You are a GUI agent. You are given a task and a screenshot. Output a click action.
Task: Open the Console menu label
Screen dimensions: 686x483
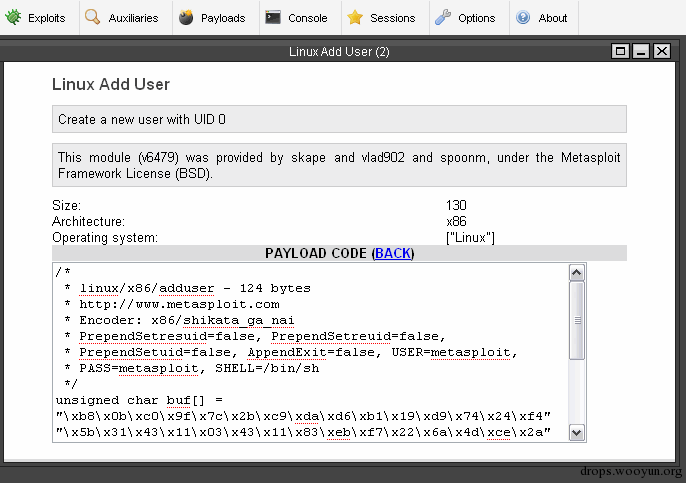(308, 18)
